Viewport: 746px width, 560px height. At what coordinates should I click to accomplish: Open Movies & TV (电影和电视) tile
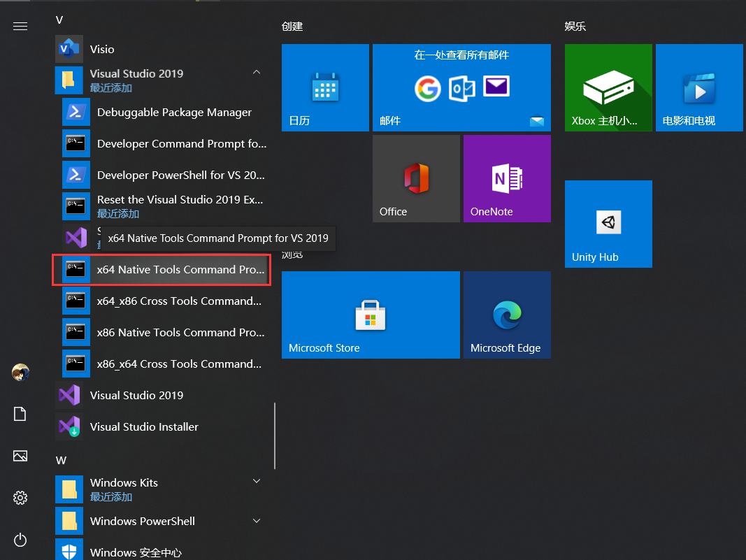(699, 87)
